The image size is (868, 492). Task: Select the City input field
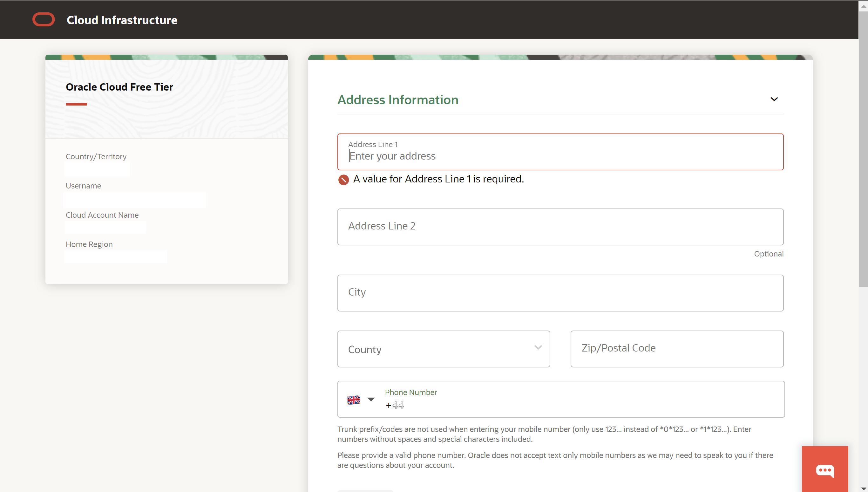560,293
